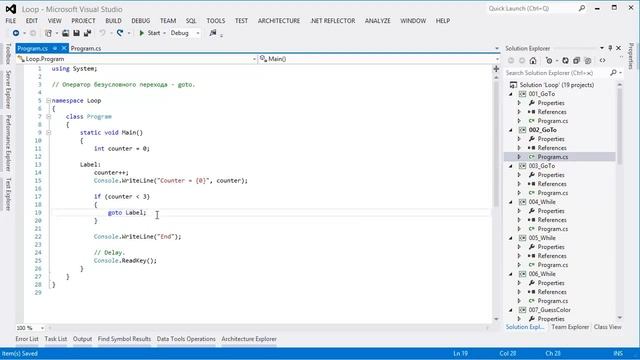Viewport: 640px width, 360px height.
Task: Open the .NET REFLECTOR menu
Action: pyautogui.click(x=332, y=21)
